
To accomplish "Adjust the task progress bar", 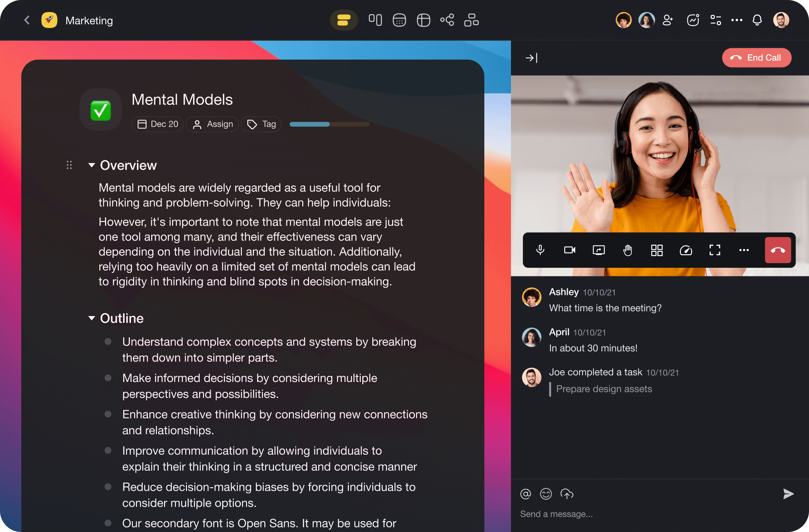I will (x=329, y=124).
